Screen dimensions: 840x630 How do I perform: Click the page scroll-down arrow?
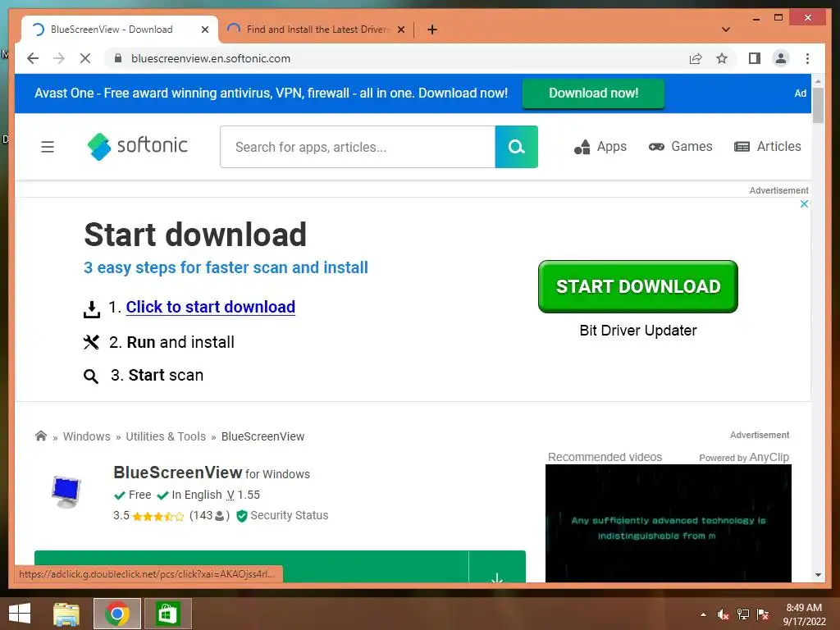point(818,575)
